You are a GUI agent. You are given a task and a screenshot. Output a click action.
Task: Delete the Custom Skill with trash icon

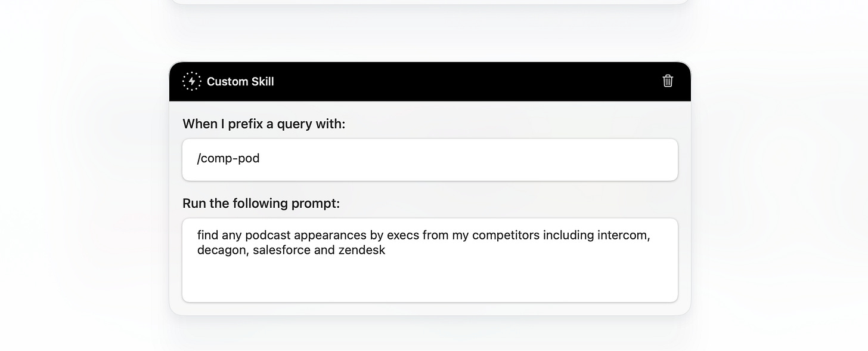668,81
